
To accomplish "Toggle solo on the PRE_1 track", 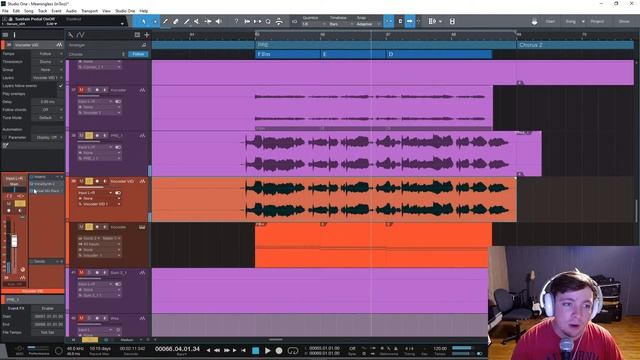I will point(89,136).
